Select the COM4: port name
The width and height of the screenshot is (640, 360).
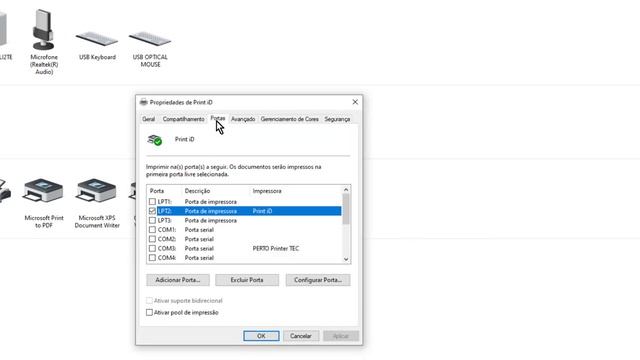[167, 258]
